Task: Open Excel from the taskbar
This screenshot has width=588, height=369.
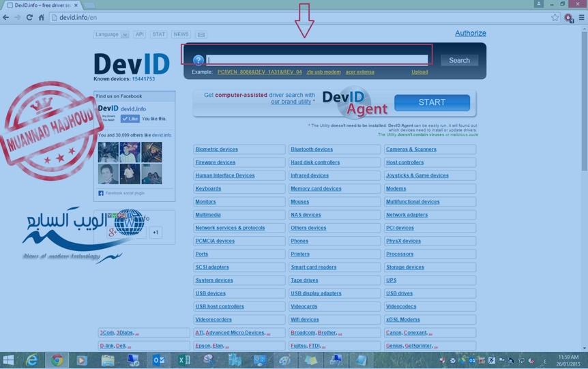Action: [x=183, y=360]
